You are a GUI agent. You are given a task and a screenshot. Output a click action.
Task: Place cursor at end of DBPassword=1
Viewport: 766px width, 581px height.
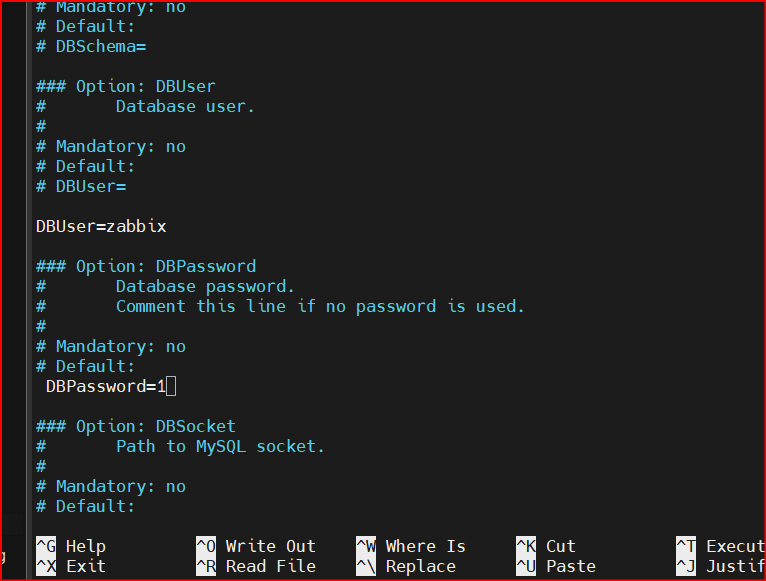(171, 387)
